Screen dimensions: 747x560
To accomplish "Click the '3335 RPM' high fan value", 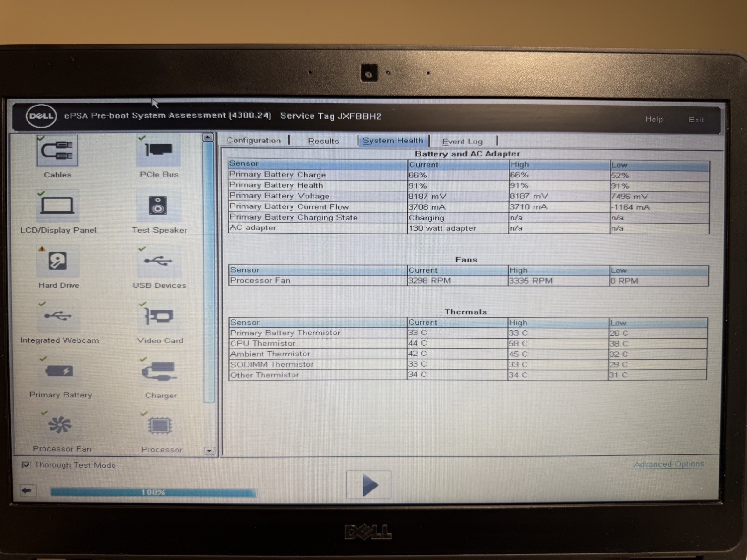I will click(x=531, y=281).
